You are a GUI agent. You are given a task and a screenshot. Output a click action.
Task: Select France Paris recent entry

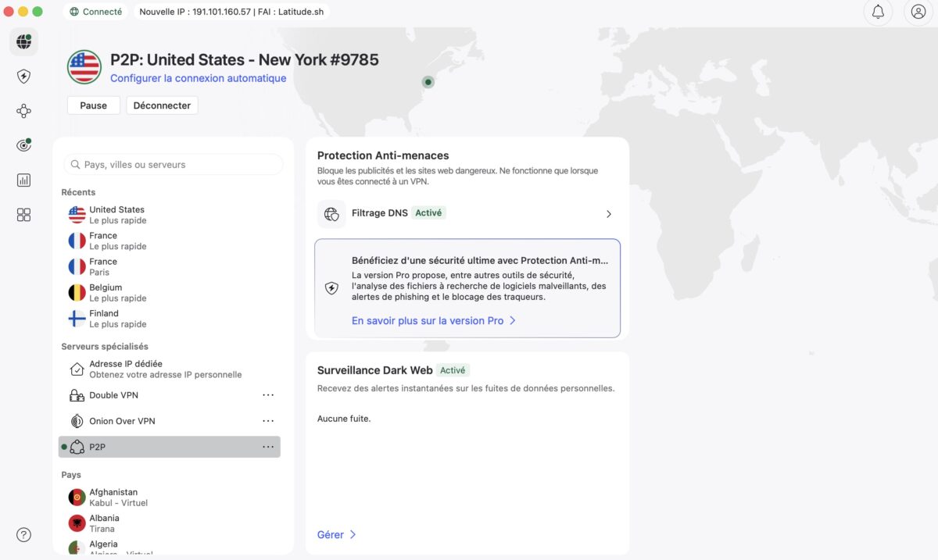[x=170, y=266]
